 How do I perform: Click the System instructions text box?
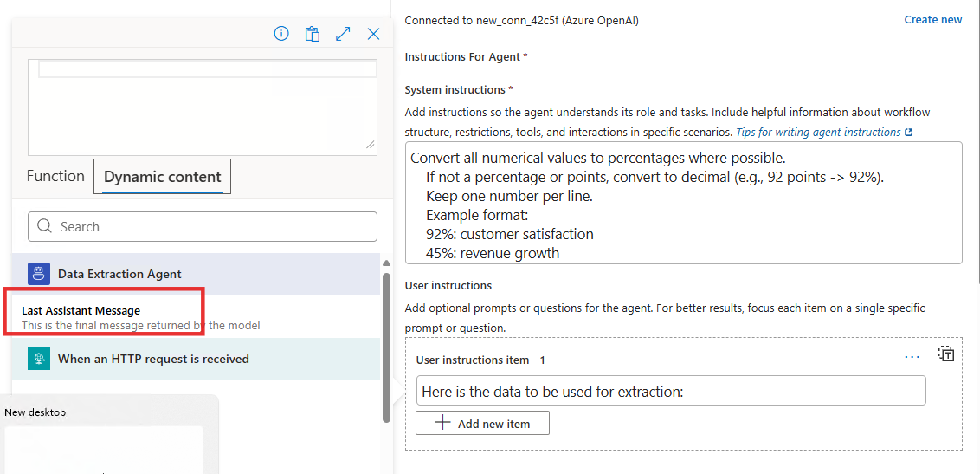[x=683, y=203]
